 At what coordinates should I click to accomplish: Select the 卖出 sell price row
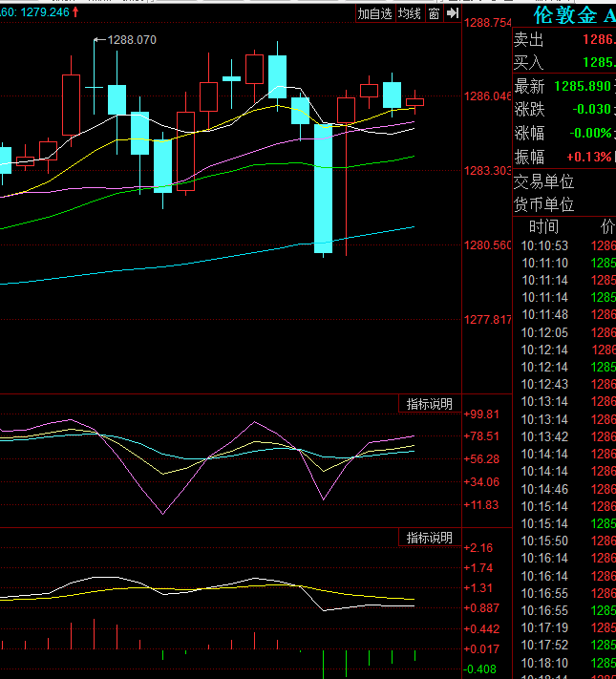(564, 40)
